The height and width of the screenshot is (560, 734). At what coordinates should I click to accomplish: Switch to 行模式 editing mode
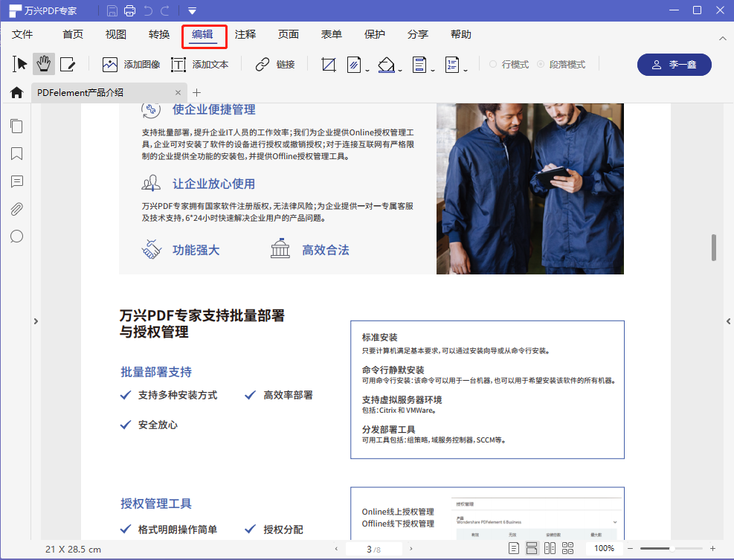[x=510, y=64]
